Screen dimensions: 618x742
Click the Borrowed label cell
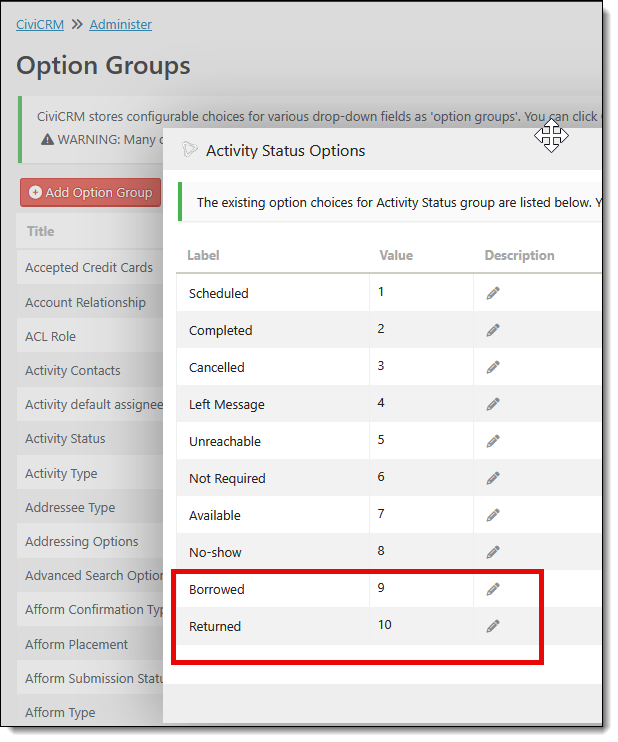(x=217, y=589)
